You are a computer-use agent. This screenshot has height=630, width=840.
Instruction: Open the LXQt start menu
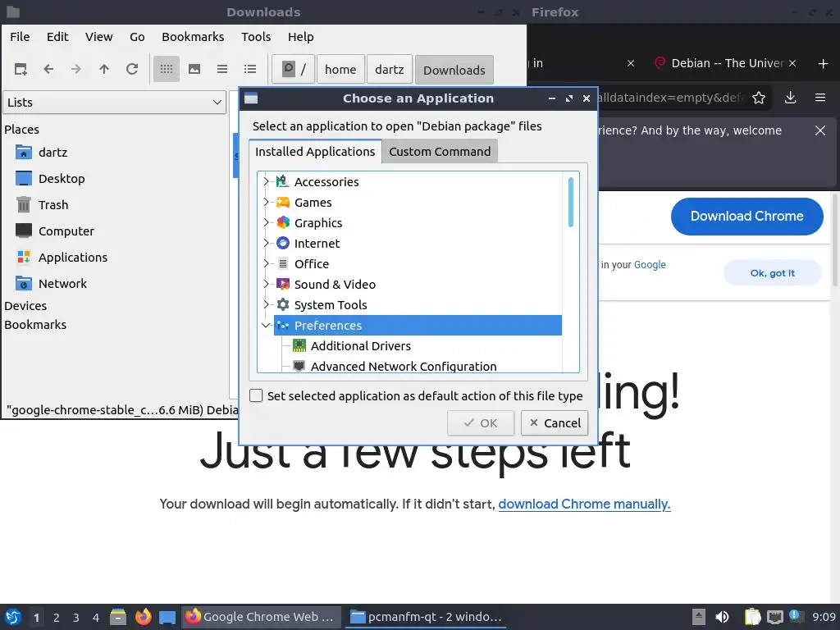[13, 617]
